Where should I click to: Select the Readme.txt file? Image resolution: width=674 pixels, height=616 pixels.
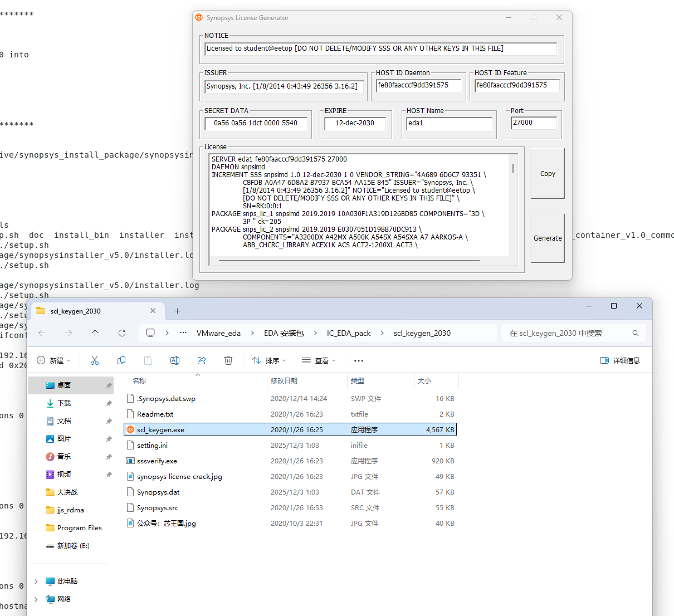pyautogui.click(x=290, y=414)
